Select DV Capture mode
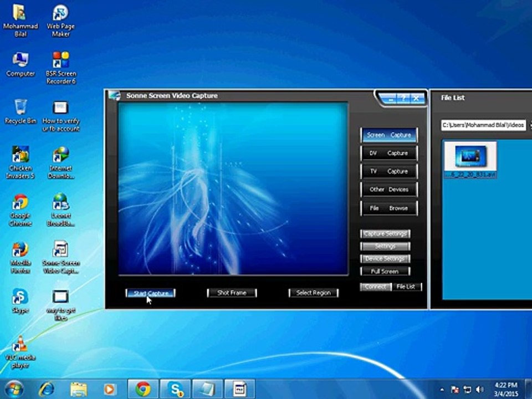 389,153
